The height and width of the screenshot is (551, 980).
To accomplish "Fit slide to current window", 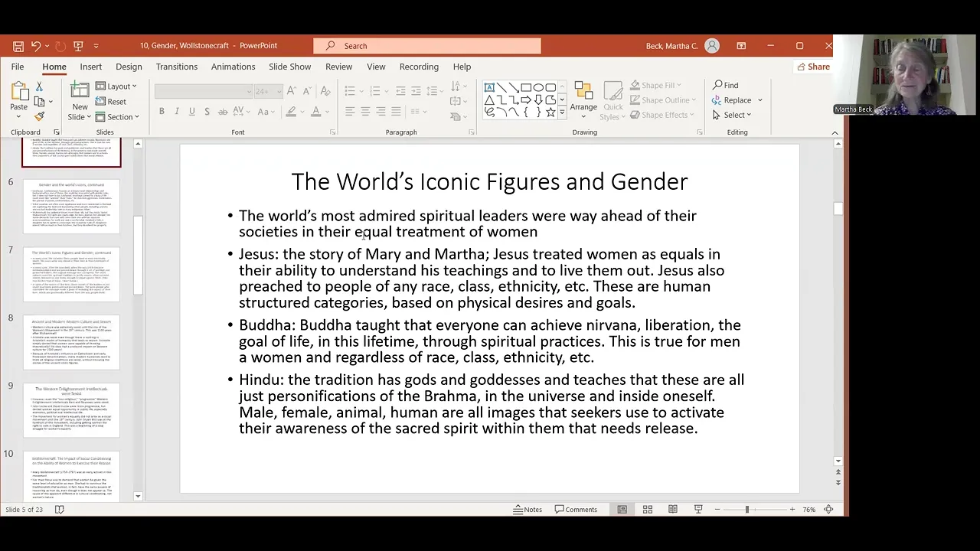I will (x=828, y=509).
